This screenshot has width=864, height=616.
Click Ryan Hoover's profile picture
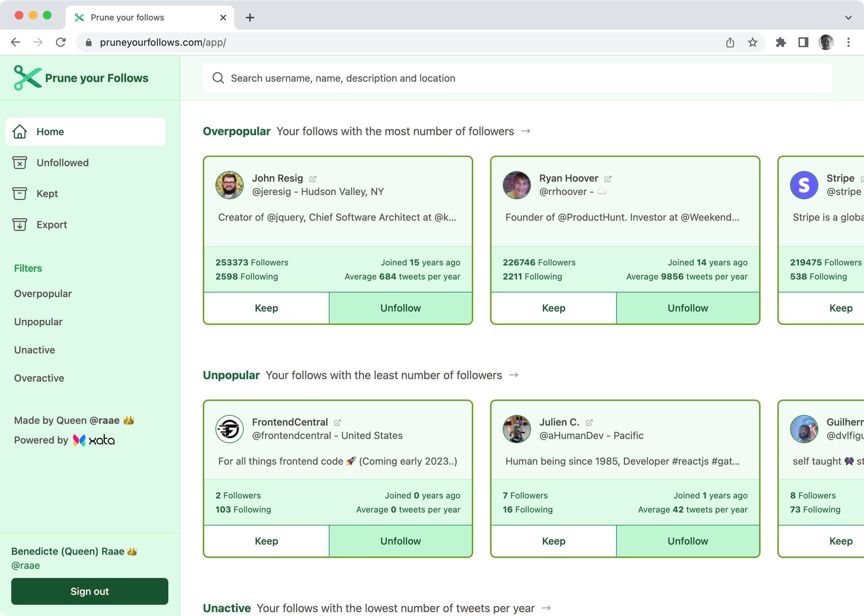pyautogui.click(x=517, y=185)
